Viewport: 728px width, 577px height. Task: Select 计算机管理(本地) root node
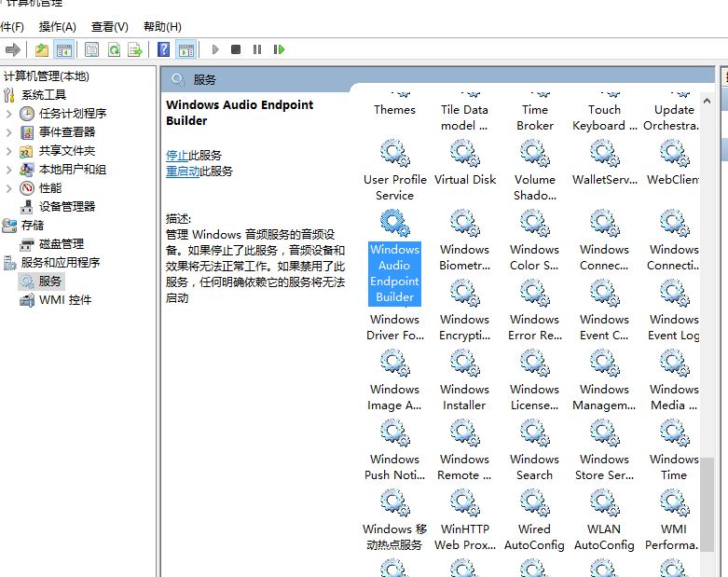point(47,76)
